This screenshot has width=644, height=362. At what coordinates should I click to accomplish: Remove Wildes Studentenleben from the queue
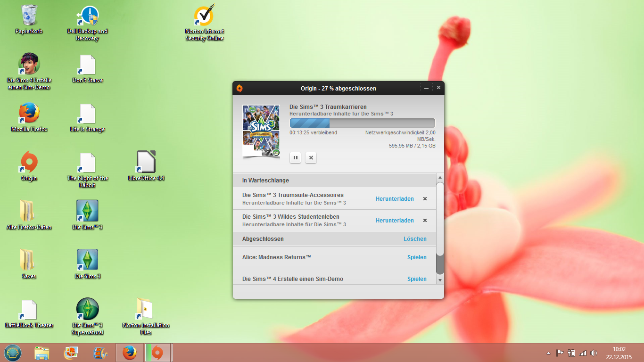tap(425, 221)
